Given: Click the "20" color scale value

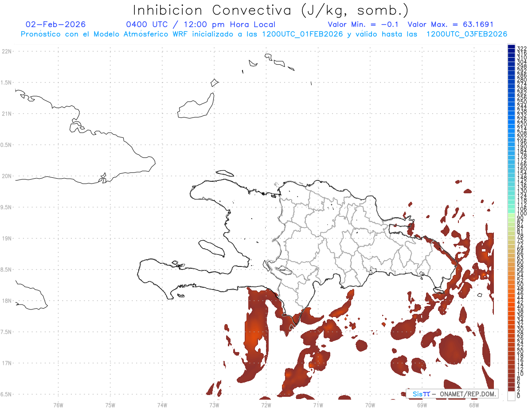Looking at the screenshot, I should pyautogui.click(x=520, y=351).
